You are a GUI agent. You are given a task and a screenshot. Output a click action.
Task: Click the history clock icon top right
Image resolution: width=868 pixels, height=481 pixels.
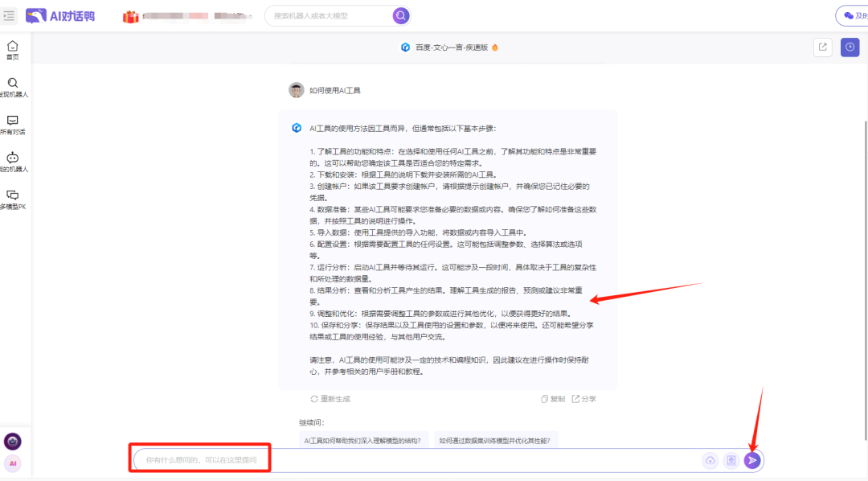point(850,47)
